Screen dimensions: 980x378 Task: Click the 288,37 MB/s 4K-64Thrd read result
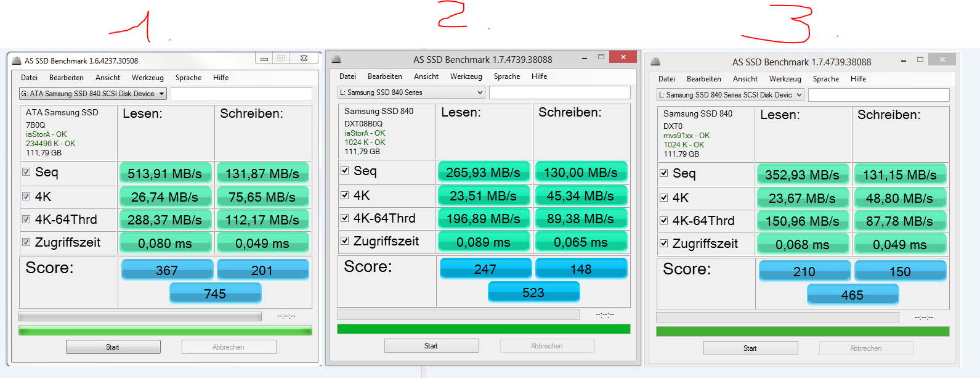point(165,220)
